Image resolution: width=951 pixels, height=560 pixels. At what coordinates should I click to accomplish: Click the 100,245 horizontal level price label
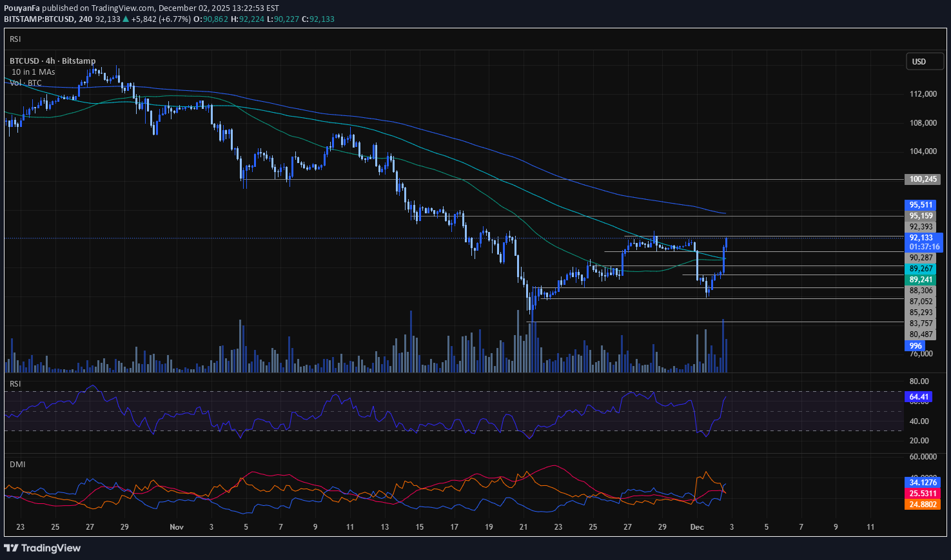[x=921, y=179]
